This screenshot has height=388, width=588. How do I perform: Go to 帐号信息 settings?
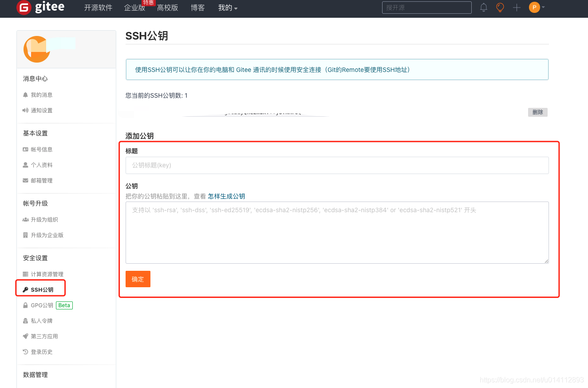(x=42, y=150)
